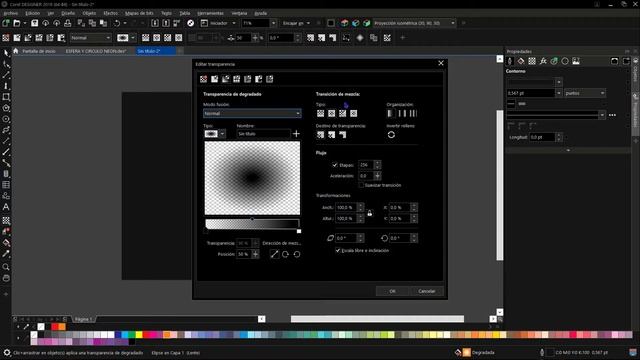640x360 pixels.
Task: Click the add preset plus icon next to Nombre
Action: click(296, 133)
